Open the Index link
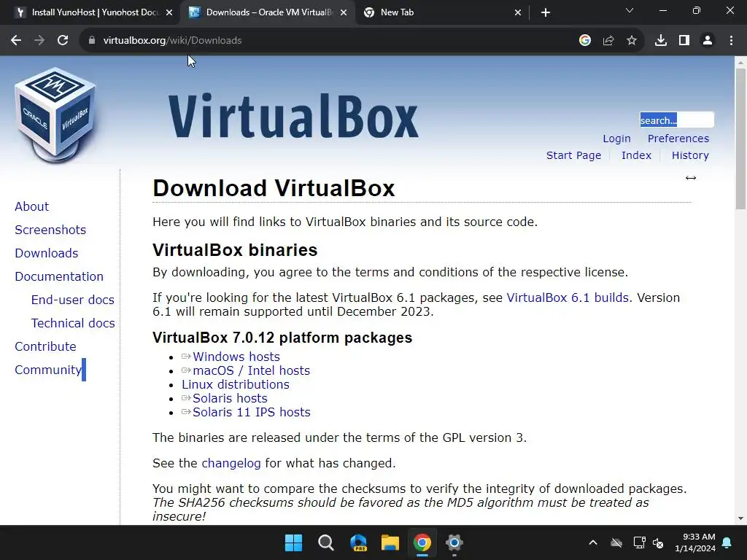This screenshot has width=747, height=560. (636, 155)
